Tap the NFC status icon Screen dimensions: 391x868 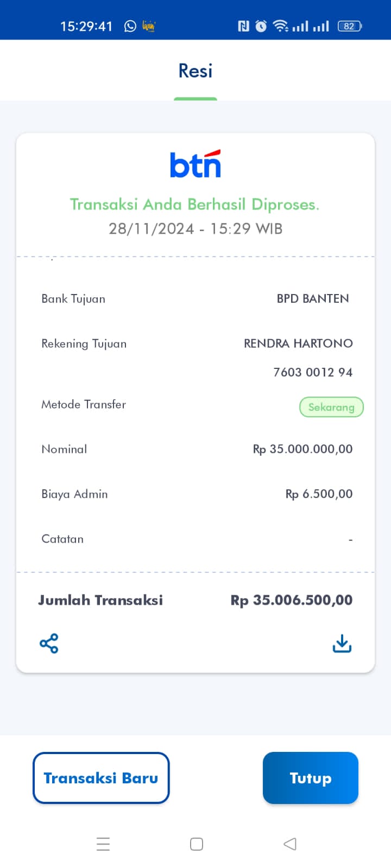tap(243, 26)
